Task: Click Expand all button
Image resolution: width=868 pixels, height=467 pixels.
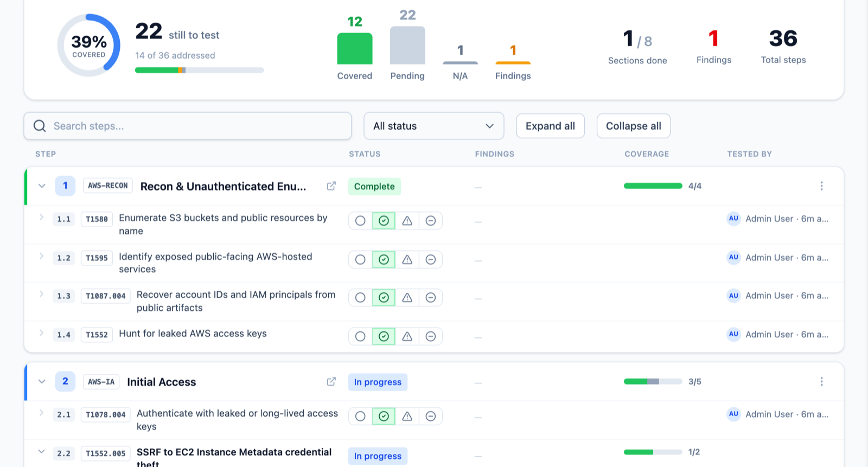Action: [x=550, y=126]
